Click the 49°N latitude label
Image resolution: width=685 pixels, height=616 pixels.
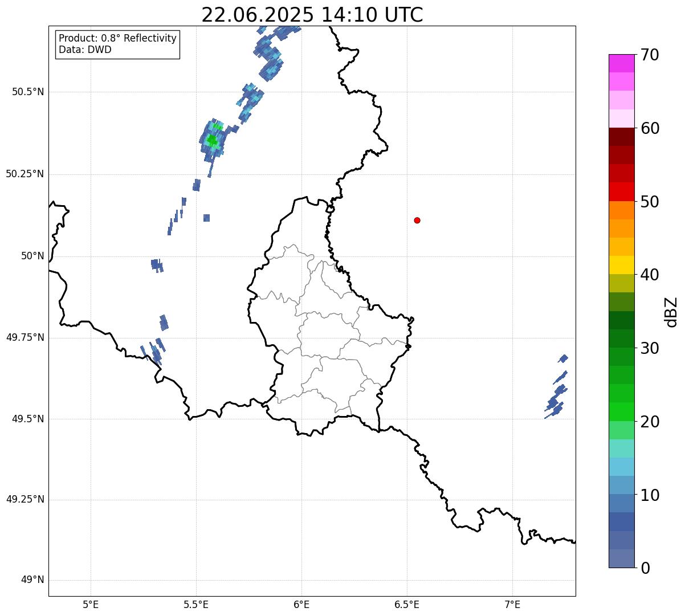pos(32,580)
